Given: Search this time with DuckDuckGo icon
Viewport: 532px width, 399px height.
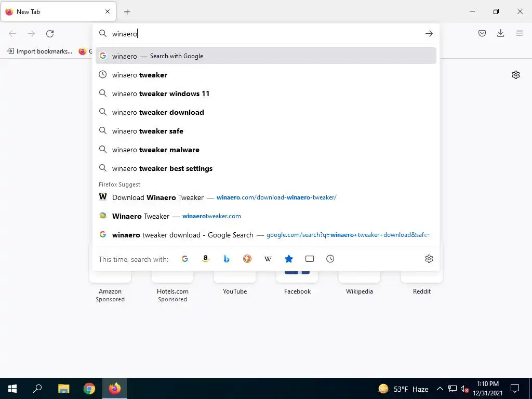Looking at the screenshot, I should pos(247,259).
